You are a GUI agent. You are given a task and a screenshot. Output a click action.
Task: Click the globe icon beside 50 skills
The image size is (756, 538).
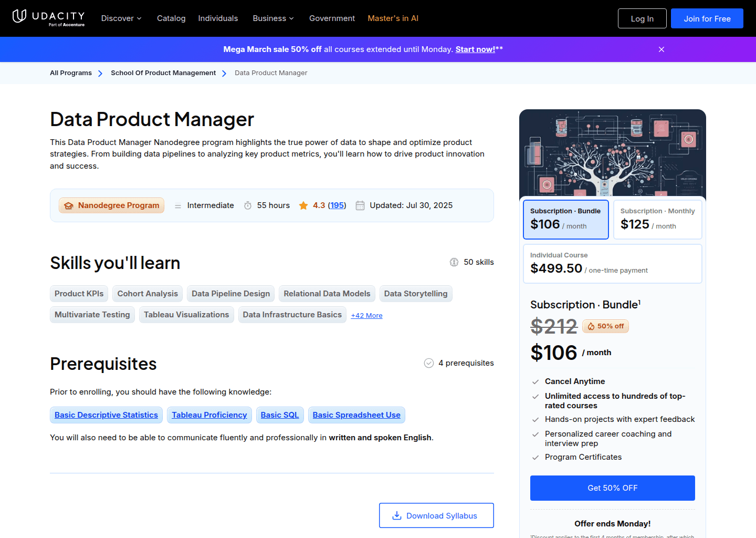(x=454, y=262)
